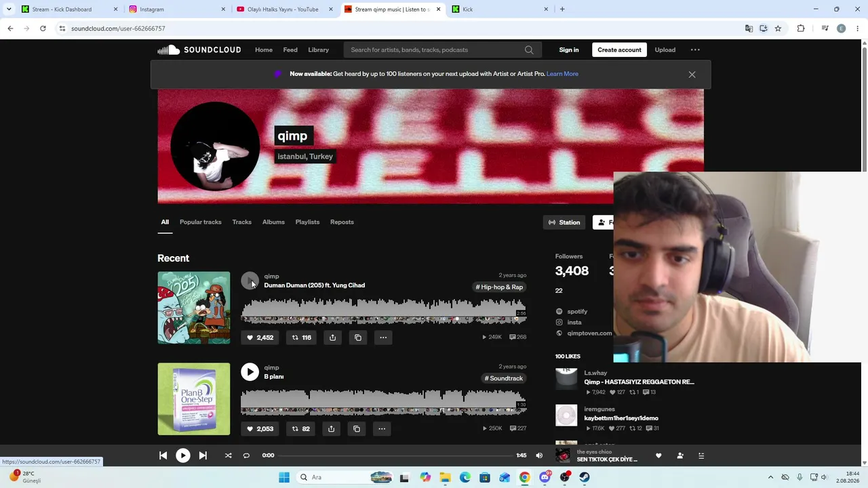
Task: Open more options for B planı
Action: [x=382, y=428]
